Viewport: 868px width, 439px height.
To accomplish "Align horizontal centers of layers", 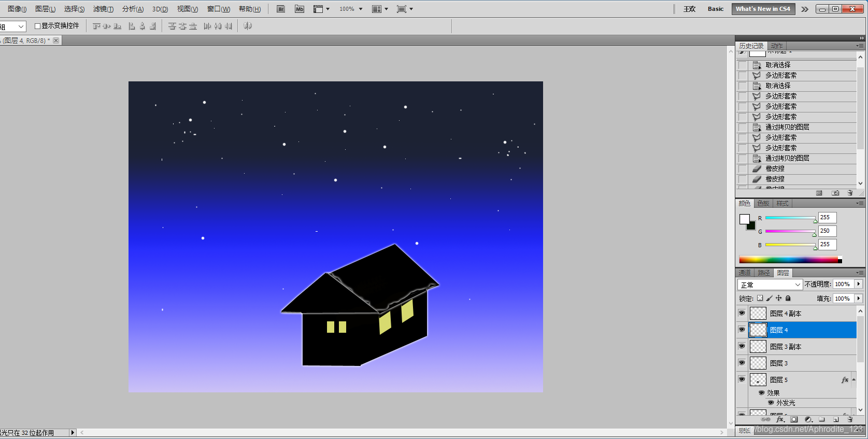I will tap(142, 26).
